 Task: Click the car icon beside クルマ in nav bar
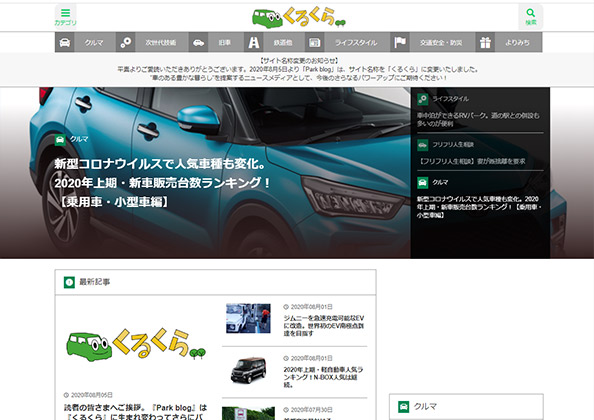click(x=65, y=42)
